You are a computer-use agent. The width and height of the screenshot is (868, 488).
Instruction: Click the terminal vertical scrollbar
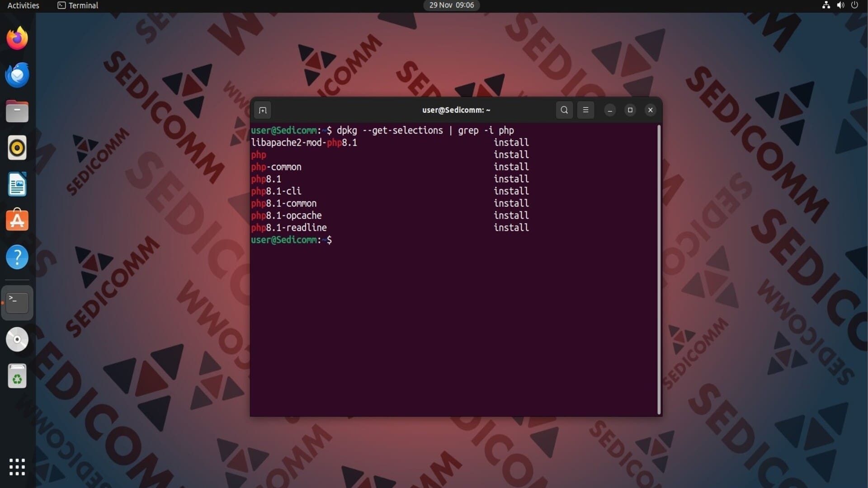(659, 269)
